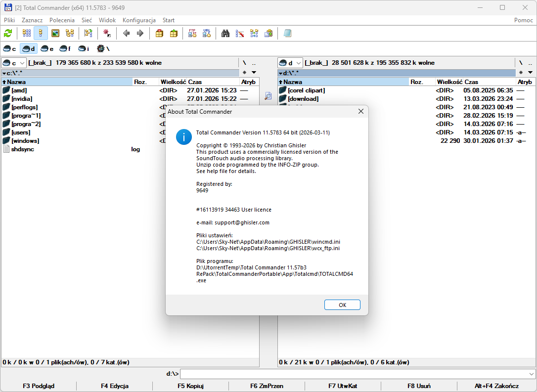Select the [nvidia] folder in left panel
The height and width of the screenshot is (392, 537).
tap(130, 98)
